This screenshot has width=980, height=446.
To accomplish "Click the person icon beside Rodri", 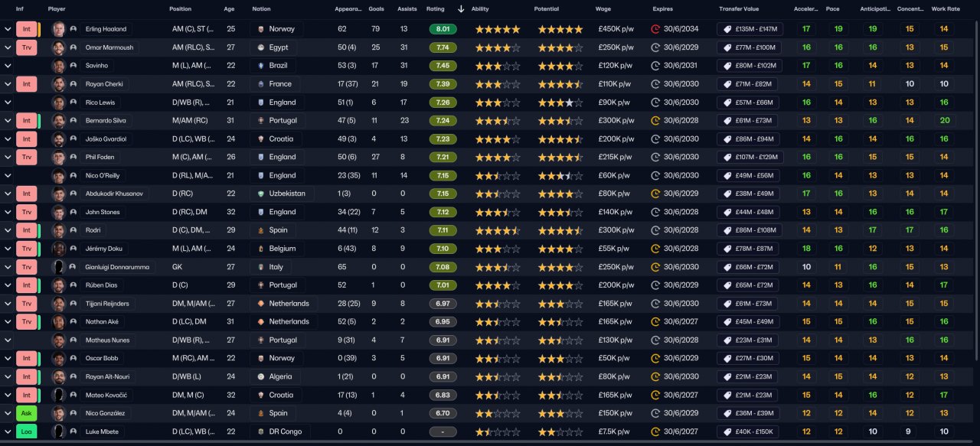I will [x=73, y=230].
